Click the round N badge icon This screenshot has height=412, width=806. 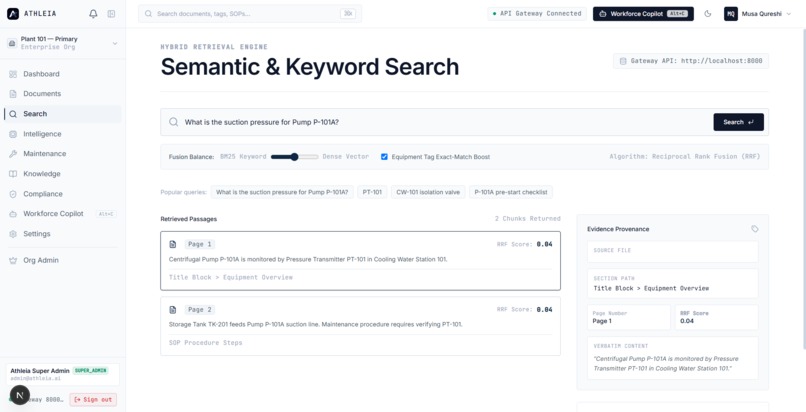click(x=20, y=395)
